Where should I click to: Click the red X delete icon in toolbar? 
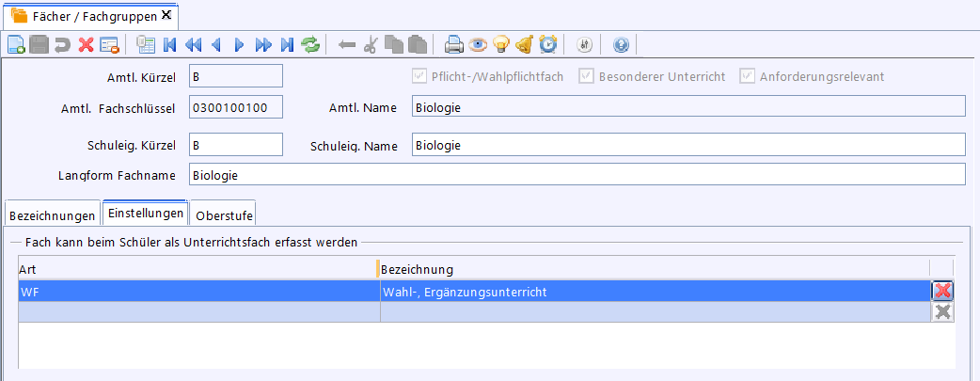pos(86,44)
